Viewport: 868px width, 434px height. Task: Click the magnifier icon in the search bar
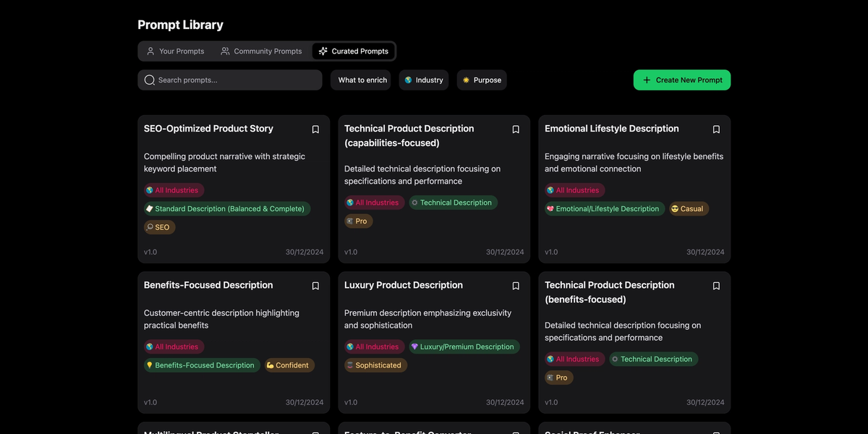coord(149,80)
